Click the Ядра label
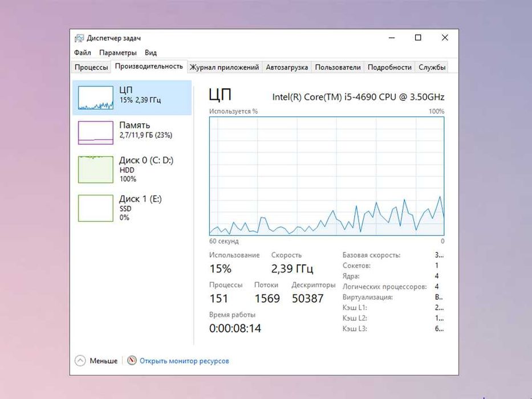Screen dimensions: 532x399 click(351, 276)
